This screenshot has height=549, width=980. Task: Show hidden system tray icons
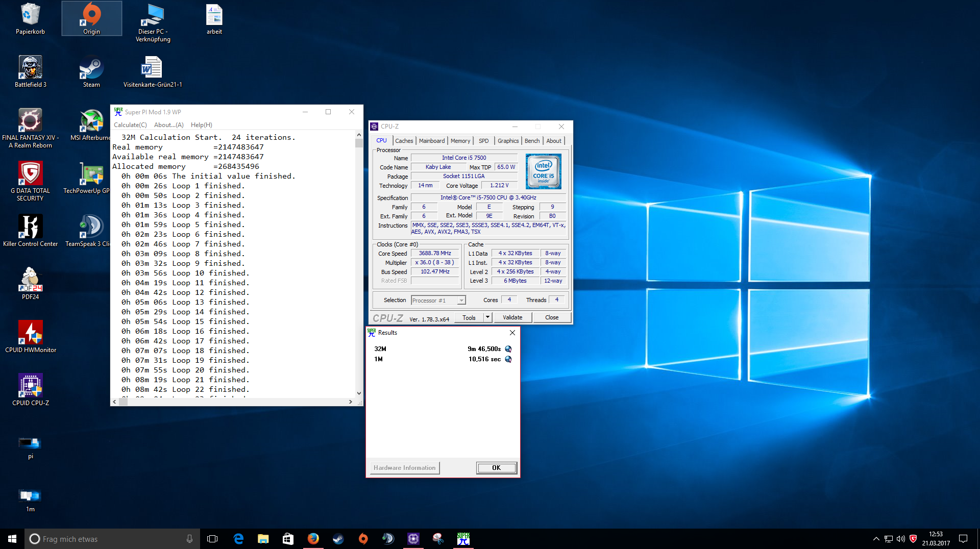(x=876, y=539)
